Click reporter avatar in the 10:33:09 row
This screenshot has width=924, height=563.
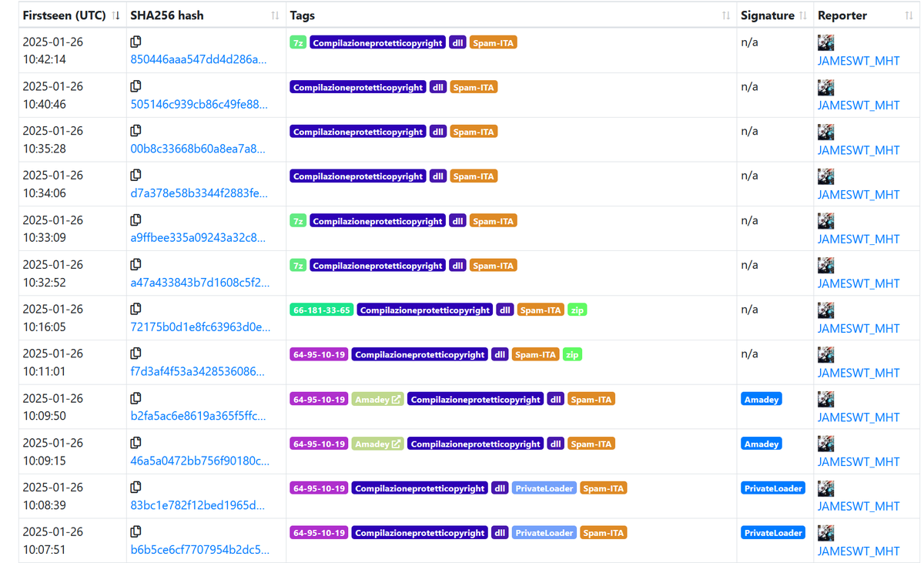(825, 222)
